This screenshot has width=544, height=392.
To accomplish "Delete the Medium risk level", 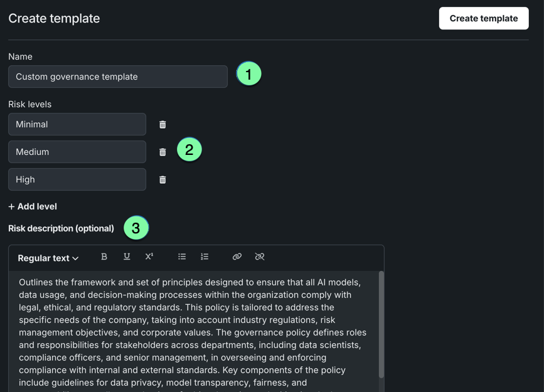I will (163, 152).
